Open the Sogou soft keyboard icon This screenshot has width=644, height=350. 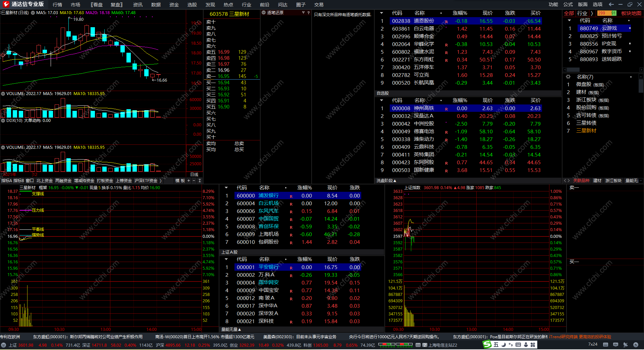[518, 345]
